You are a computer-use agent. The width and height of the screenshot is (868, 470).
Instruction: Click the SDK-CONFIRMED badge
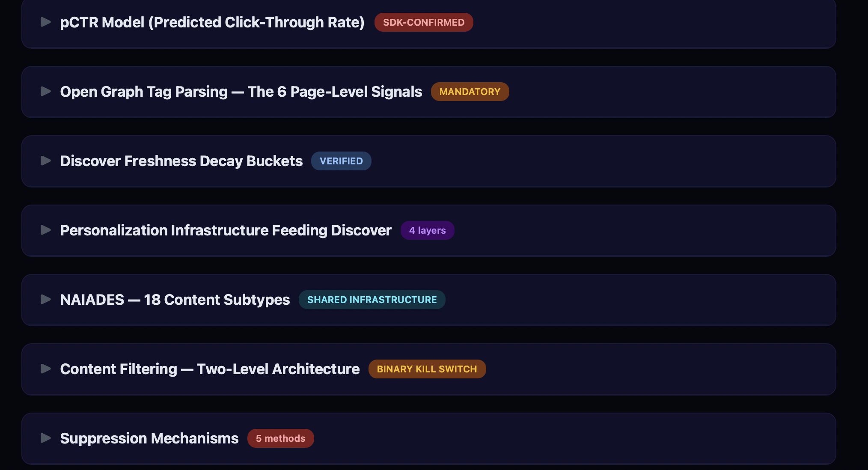[x=423, y=22]
